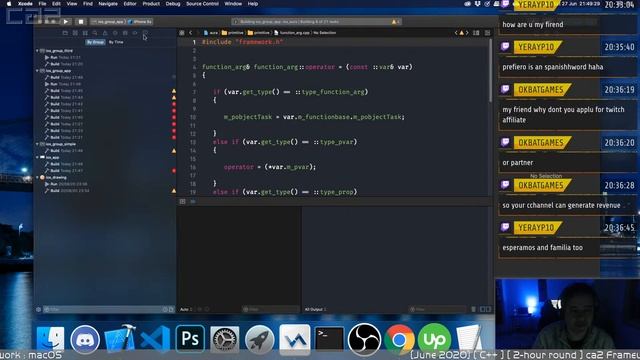Open the Navigate menu
The height and width of the screenshot is (360, 640).
click(108, 4)
